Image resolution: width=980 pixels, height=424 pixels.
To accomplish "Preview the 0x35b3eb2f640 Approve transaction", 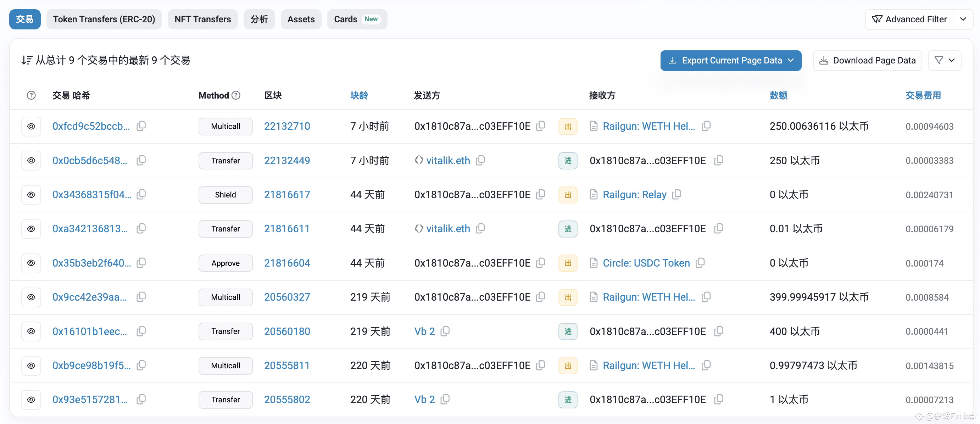I will point(31,263).
